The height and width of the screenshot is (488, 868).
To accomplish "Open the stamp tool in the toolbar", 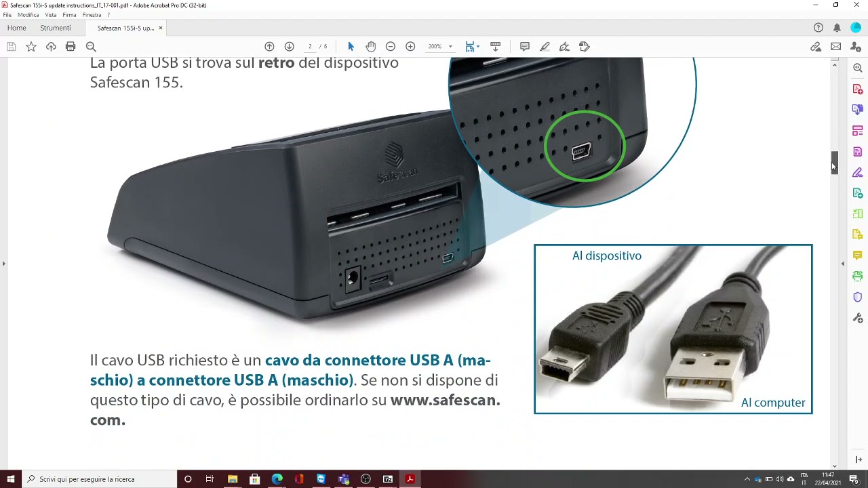I will 585,47.
